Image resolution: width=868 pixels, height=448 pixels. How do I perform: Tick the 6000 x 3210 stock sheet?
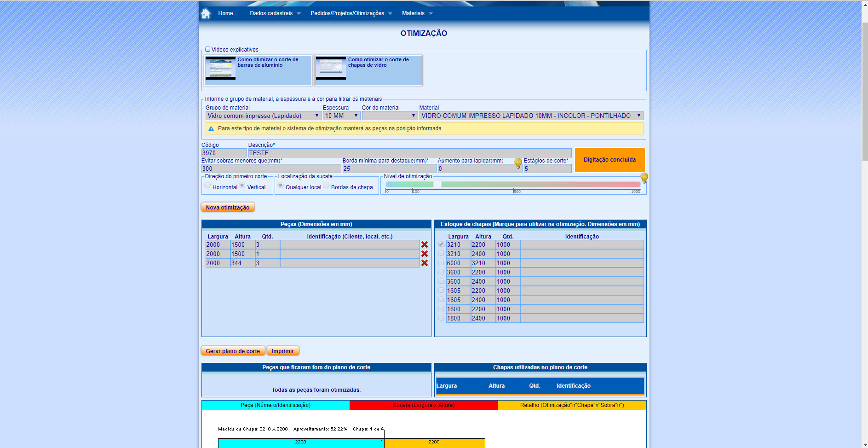pos(441,262)
